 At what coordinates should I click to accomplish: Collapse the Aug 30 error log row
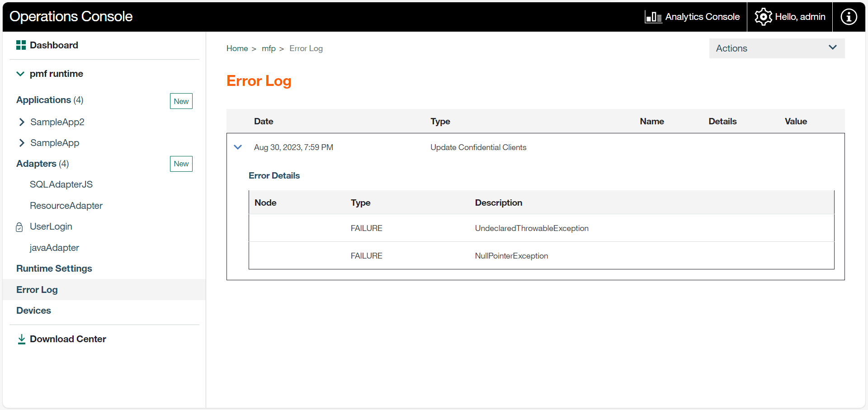pyautogui.click(x=238, y=147)
